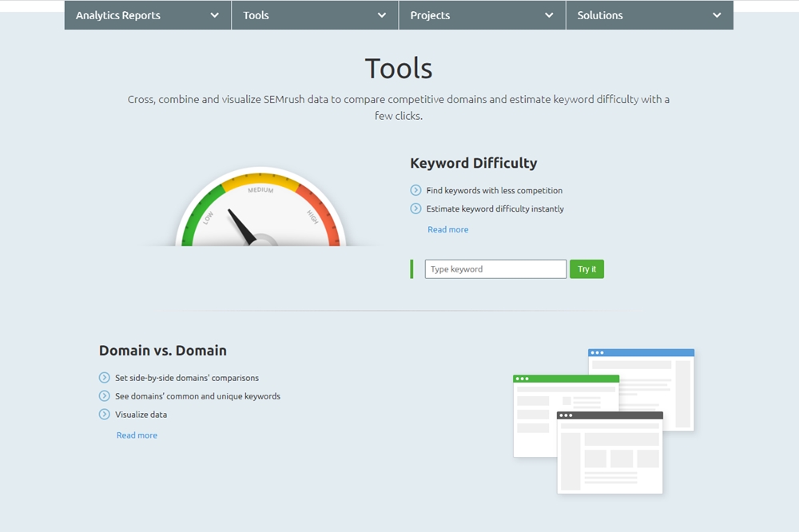Open 'Read more' under Keyword Difficulty

click(448, 230)
